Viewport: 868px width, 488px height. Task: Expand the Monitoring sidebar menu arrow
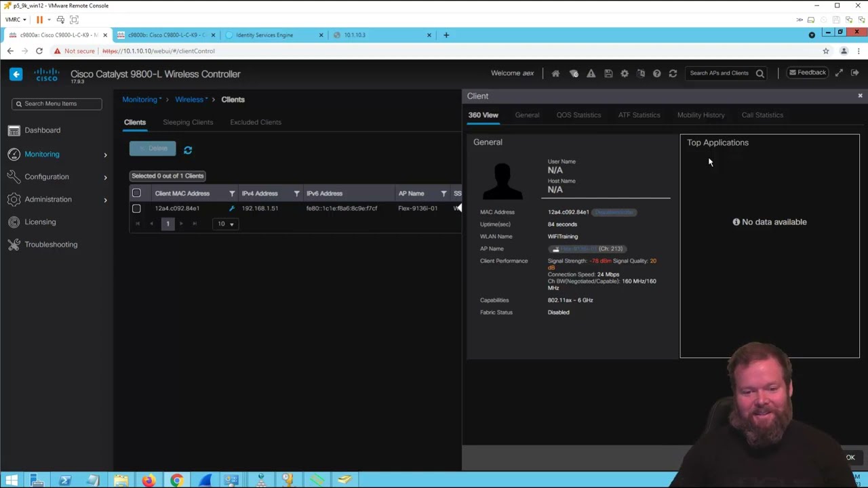pos(105,155)
